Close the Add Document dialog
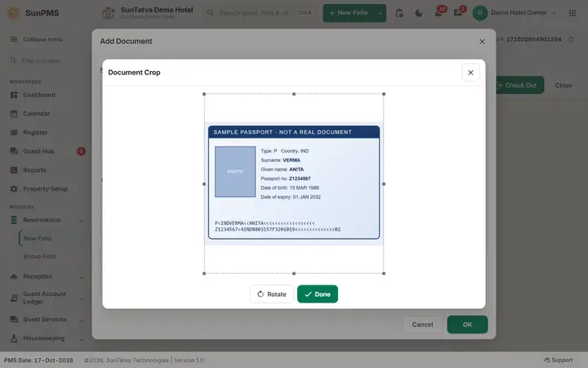Viewport: 588px width, 368px height. click(483, 42)
